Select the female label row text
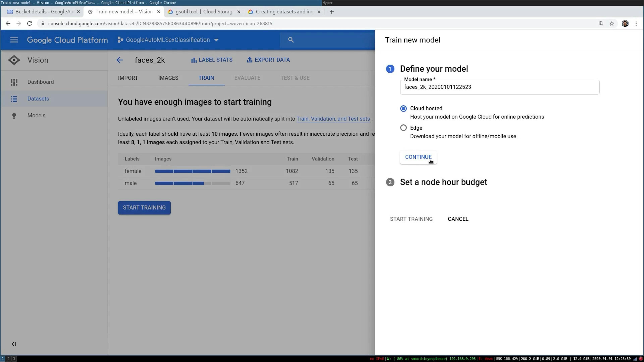The height and width of the screenshot is (362, 644). (x=133, y=171)
